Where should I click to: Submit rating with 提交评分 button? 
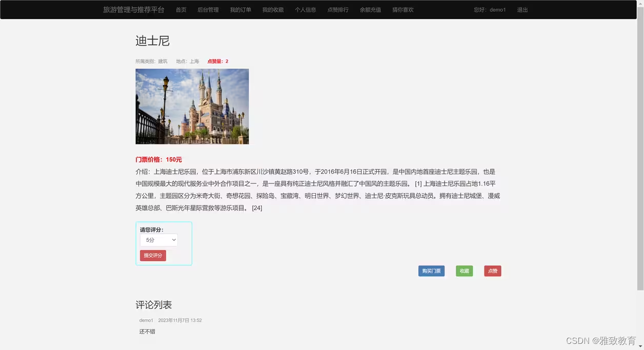(x=153, y=255)
